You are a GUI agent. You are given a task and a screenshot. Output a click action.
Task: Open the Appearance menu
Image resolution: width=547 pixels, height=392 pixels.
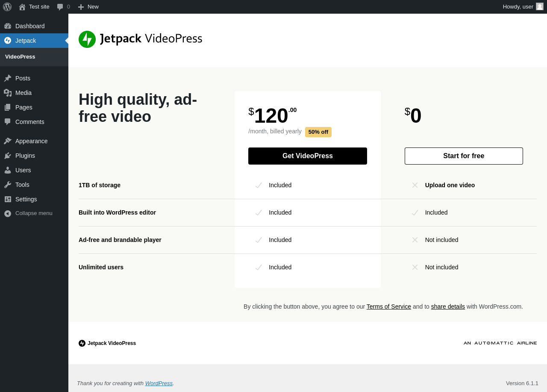point(34,141)
